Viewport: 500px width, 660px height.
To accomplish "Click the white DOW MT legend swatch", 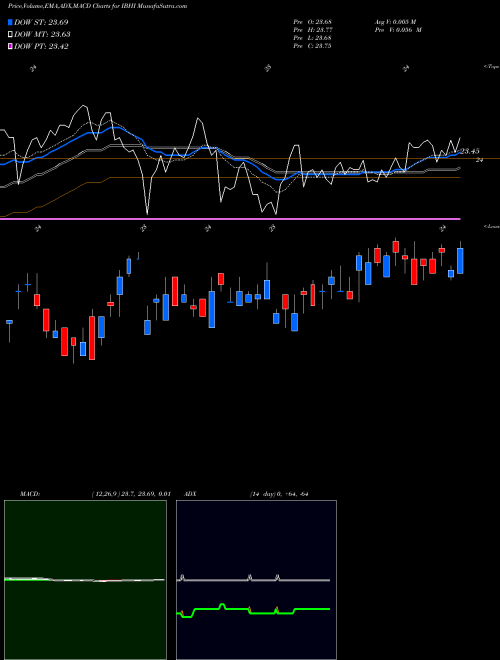I will (10, 35).
